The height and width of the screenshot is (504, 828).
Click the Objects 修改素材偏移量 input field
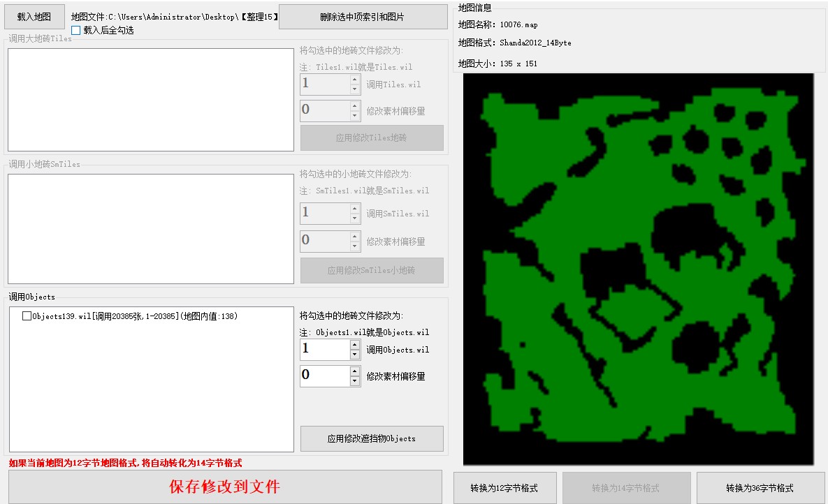324,376
